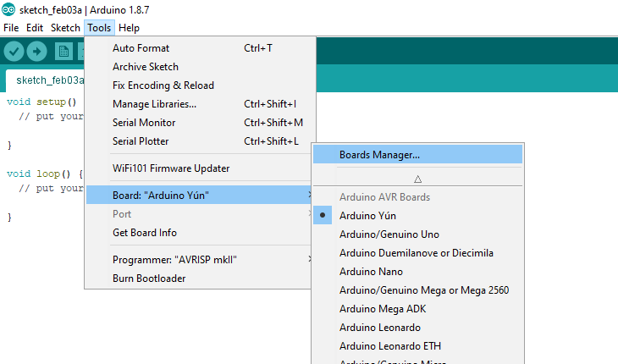
Task: Launch the Serial Plotter
Action: (x=199, y=141)
